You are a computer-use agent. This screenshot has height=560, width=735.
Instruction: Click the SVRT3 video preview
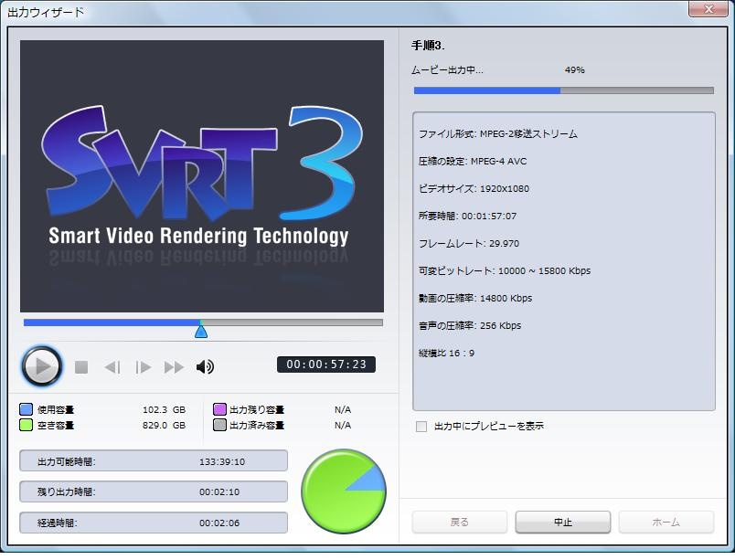point(202,176)
